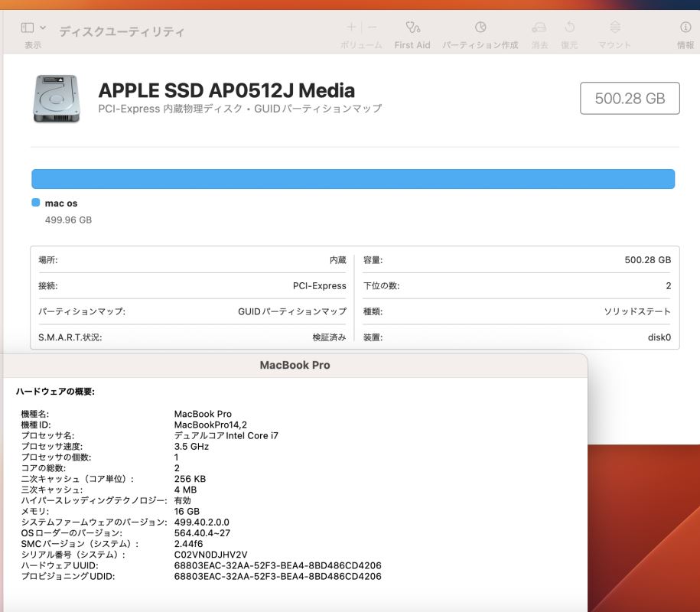Click the mount (マウント) icon
Screen dimensions: 700x612
(614, 28)
